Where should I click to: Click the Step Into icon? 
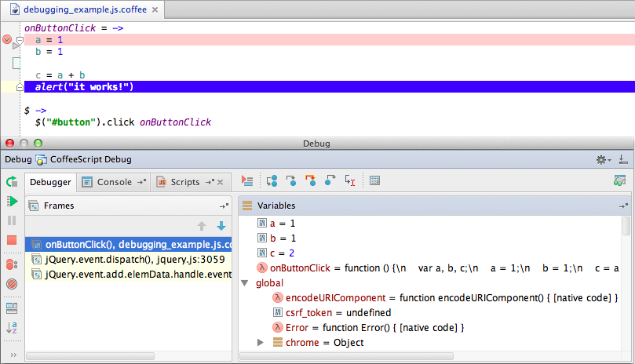[290, 181]
